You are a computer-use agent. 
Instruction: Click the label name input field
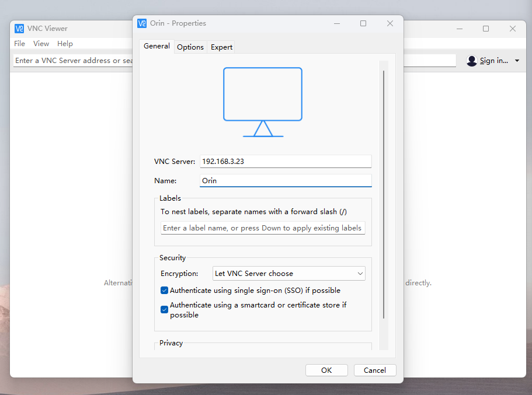(263, 228)
